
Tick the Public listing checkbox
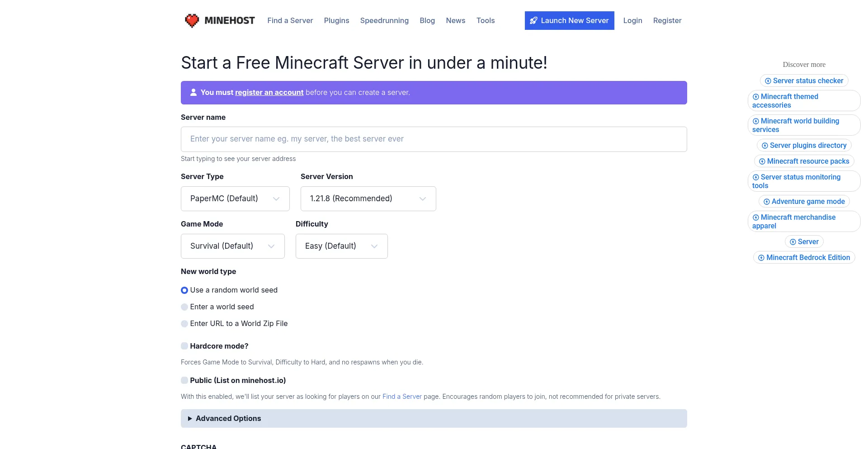pyautogui.click(x=184, y=380)
